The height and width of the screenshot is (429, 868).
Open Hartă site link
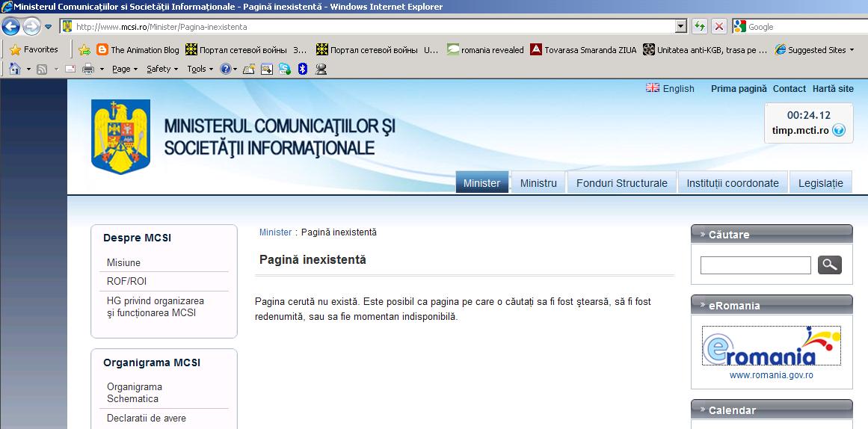pos(833,89)
